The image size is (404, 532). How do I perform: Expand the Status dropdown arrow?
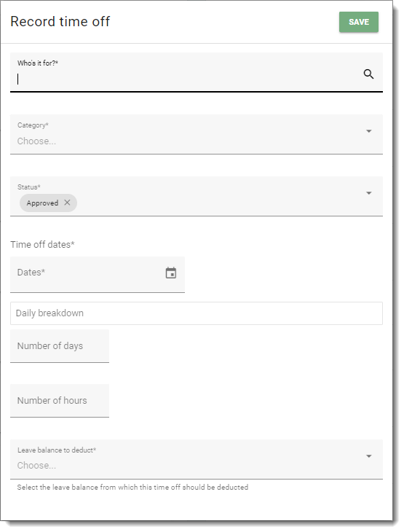tap(369, 193)
